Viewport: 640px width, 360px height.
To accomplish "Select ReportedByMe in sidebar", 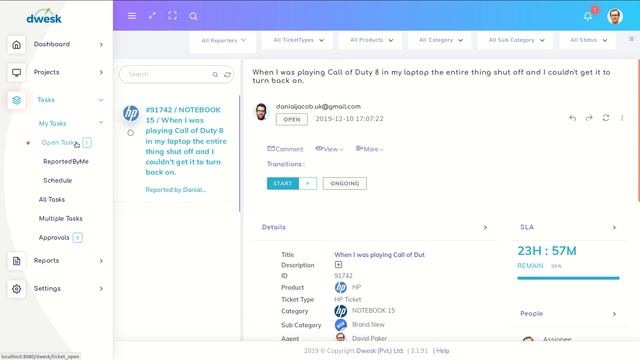I will [66, 162].
